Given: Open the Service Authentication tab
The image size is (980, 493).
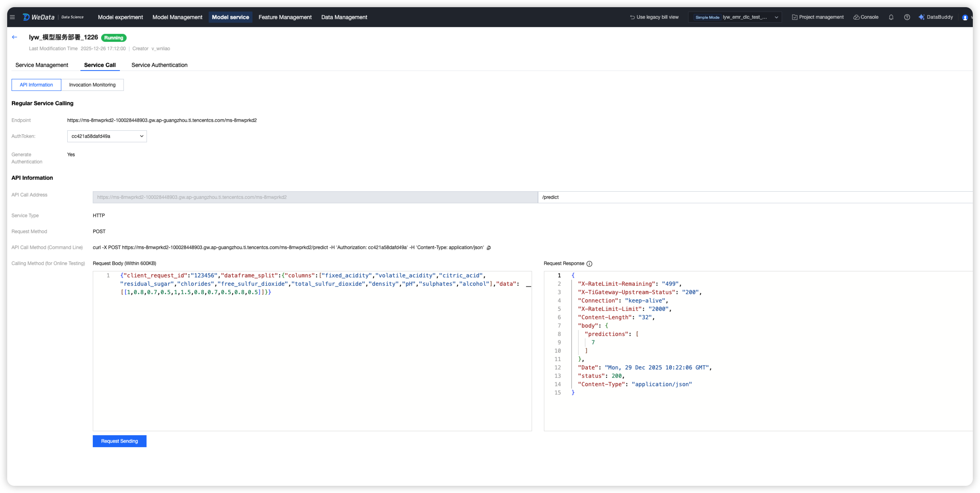Looking at the screenshot, I should [159, 65].
